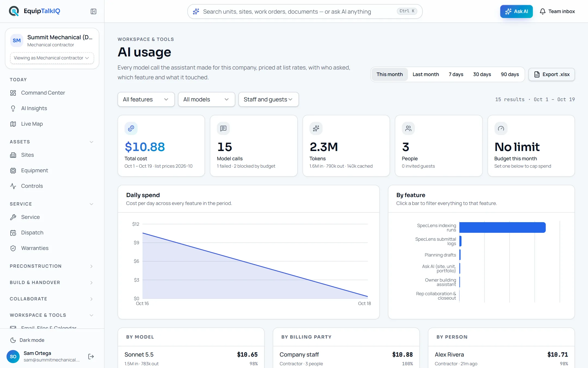Screen dimensions: 588x368
Task: Open Live Map from sidebar
Action: [52, 124]
